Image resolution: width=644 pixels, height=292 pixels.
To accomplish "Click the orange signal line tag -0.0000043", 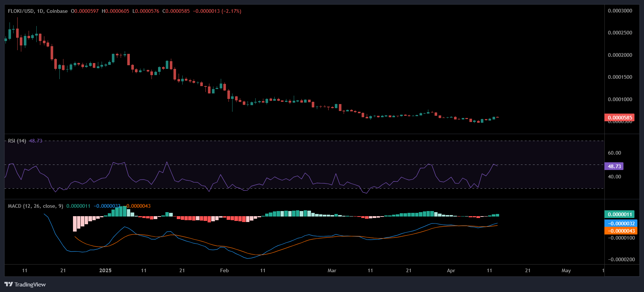I will (x=621, y=231).
